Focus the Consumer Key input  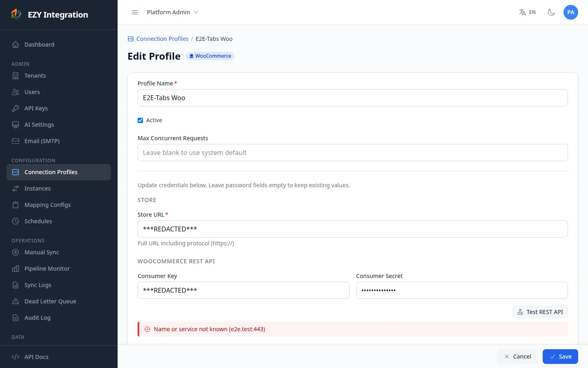pyautogui.click(x=243, y=290)
